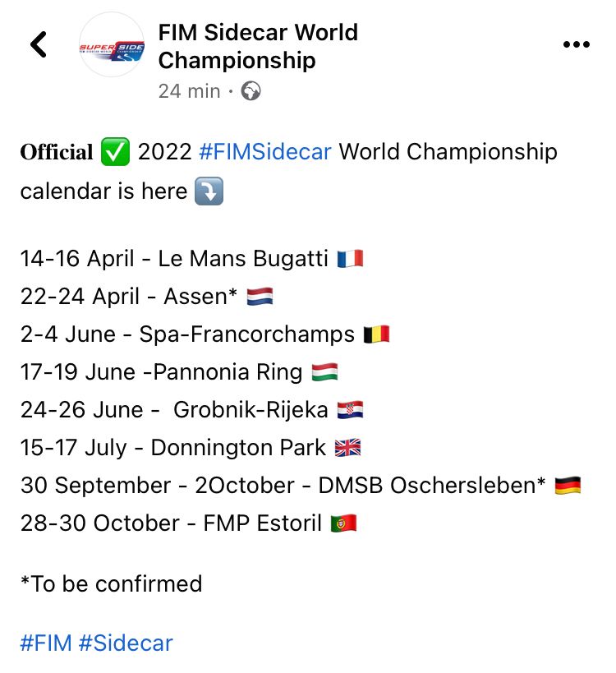Click the public globe privacy icon

251,91
